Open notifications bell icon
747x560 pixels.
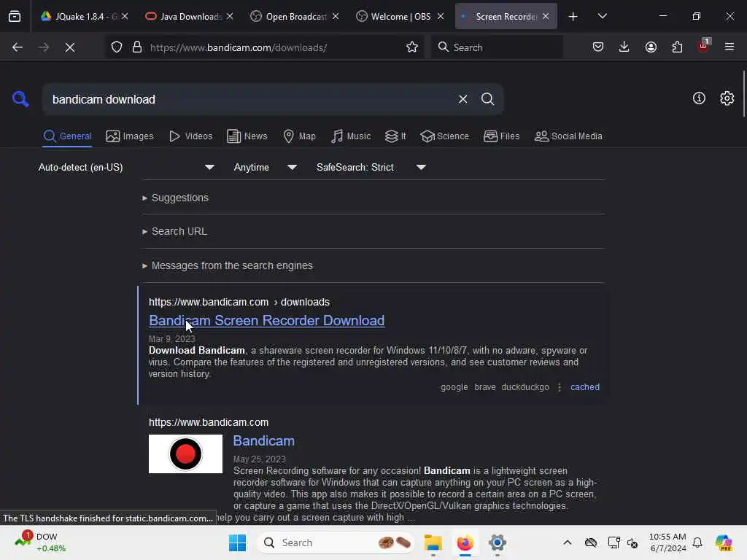coord(697,542)
